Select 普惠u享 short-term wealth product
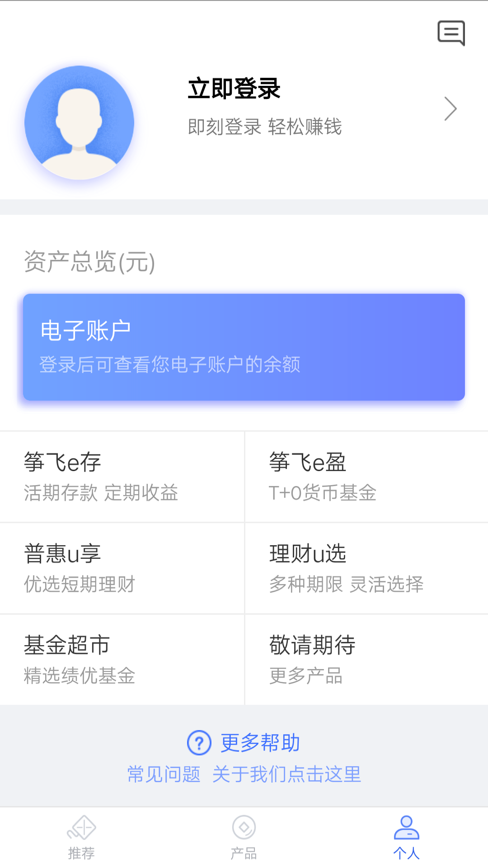 (122, 568)
